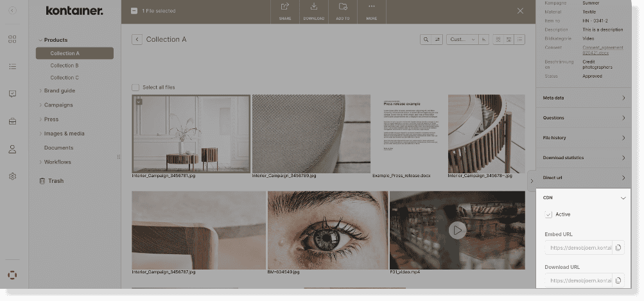Go back from Collection A
This screenshot has width=644, height=301.
pos(137,39)
